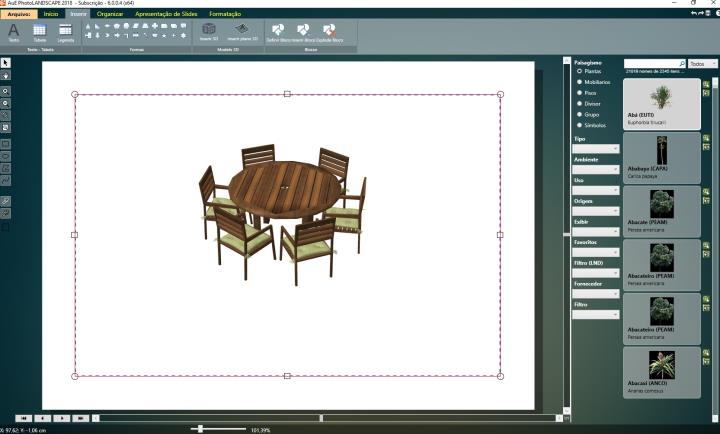
Task: Click the zoom slider in status bar
Action: [201, 429]
